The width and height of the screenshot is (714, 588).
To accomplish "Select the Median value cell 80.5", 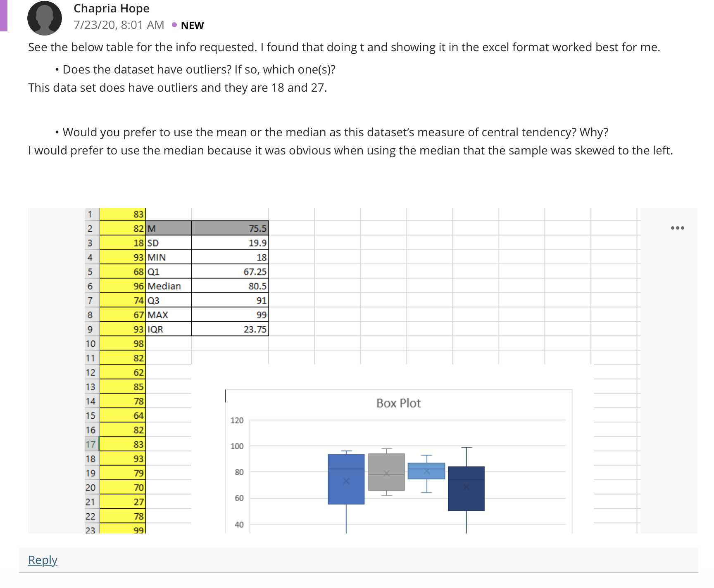I will [x=230, y=286].
